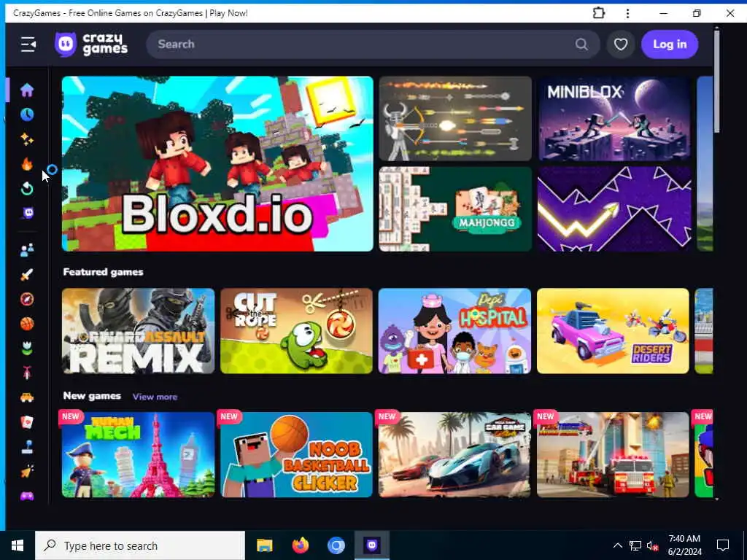This screenshot has width=747, height=560.
Task: Open Desert Riders game thumbnail
Action: 613,330
